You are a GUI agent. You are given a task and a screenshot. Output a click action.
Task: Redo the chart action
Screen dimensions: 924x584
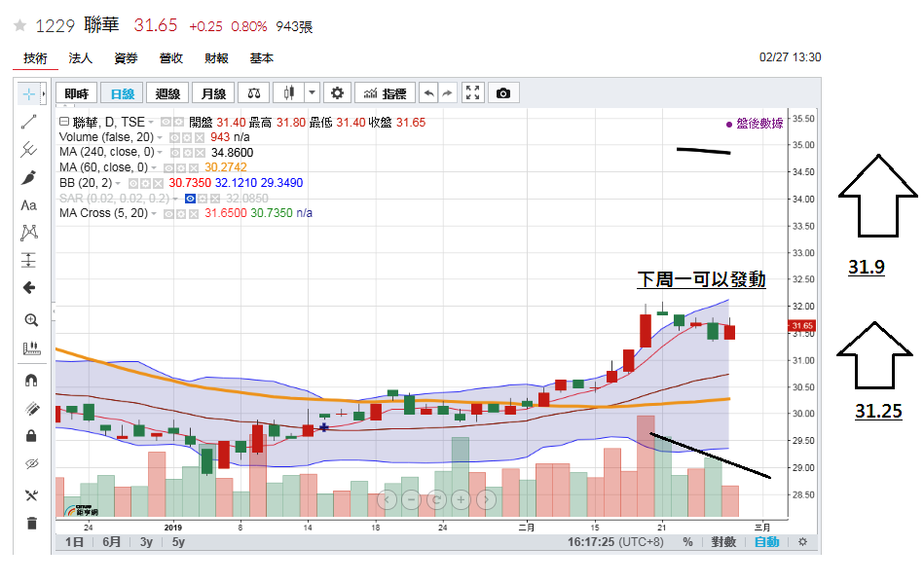(x=448, y=93)
